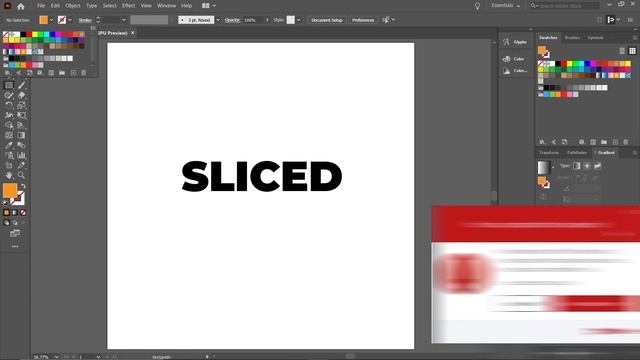Go to the Home screen icon
640x360 pixels.
[x=21, y=6]
